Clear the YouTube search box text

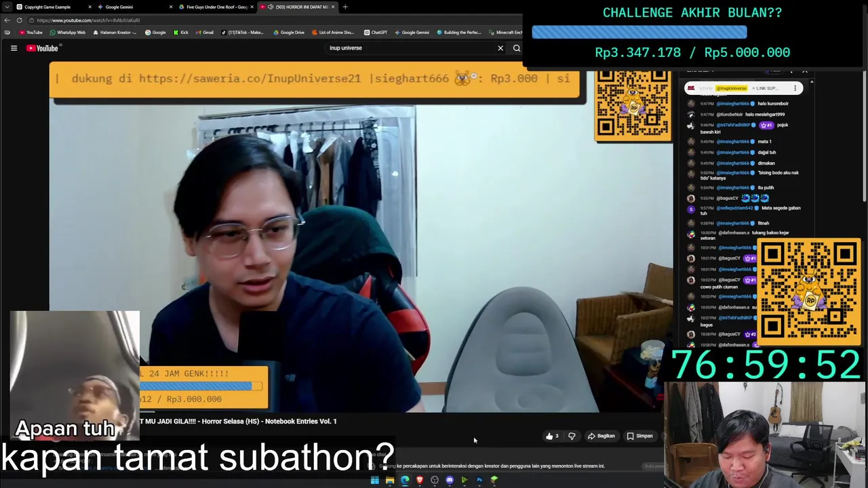(x=500, y=48)
